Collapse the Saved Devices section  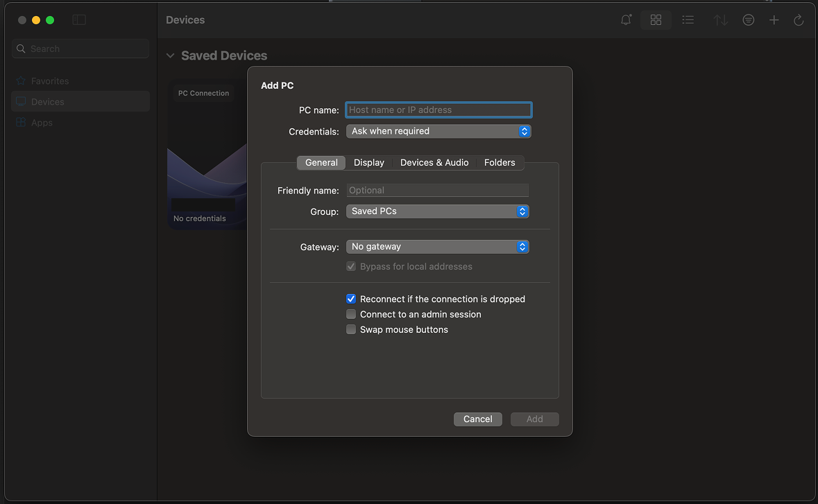tap(171, 55)
